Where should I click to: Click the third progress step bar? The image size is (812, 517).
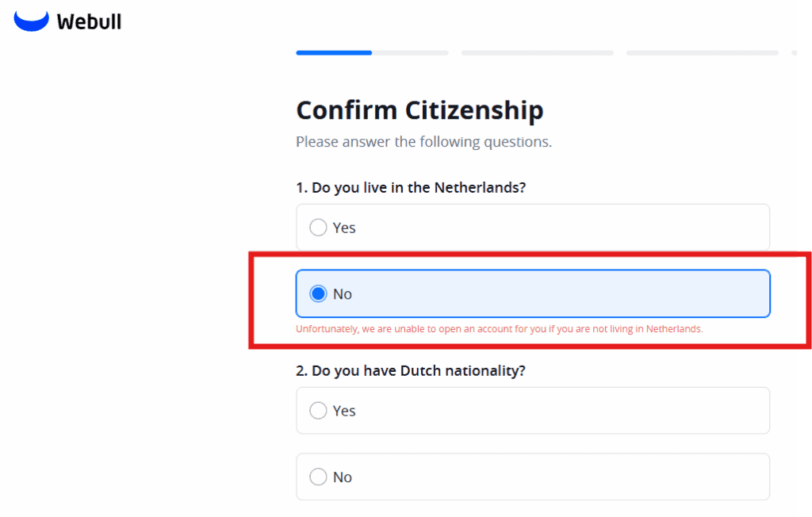pos(703,53)
